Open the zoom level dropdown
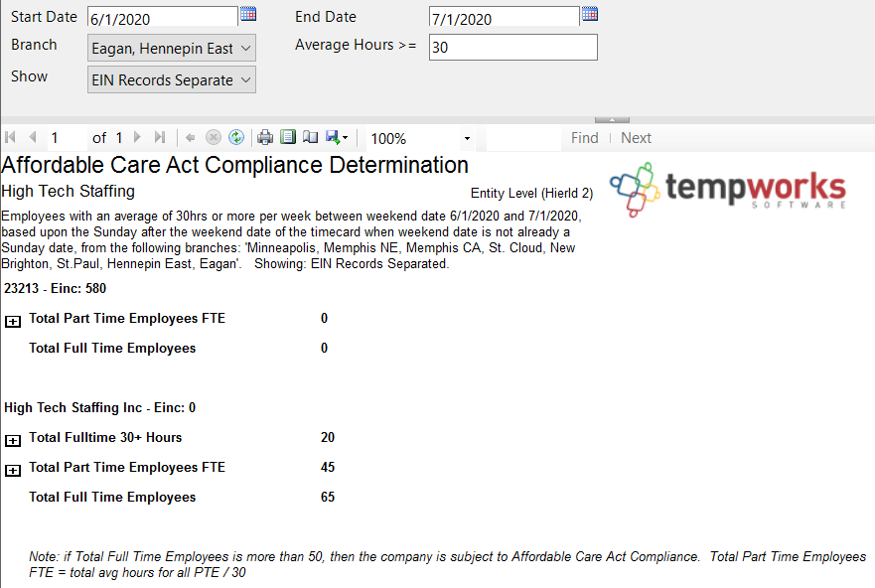875x588 pixels. click(467, 138)
